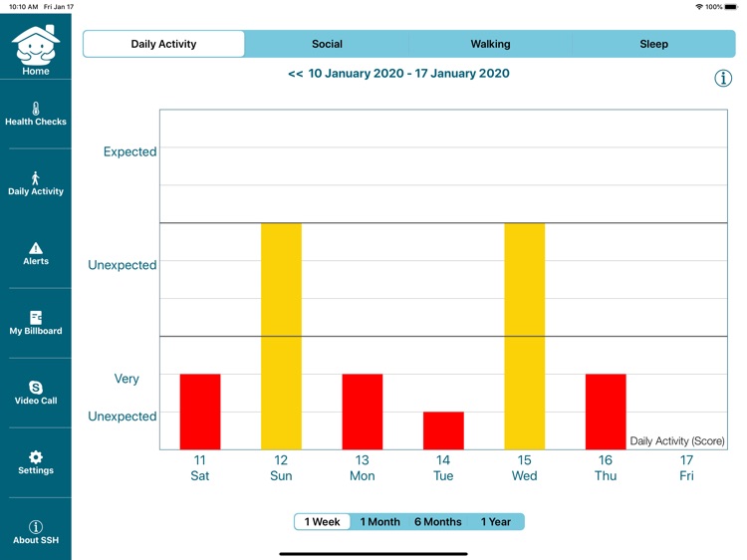This screenshot has height=560, width=747.
Task: Click the date range 10 January 2020 - 17 January 2020
Action: tap(408, 74)
